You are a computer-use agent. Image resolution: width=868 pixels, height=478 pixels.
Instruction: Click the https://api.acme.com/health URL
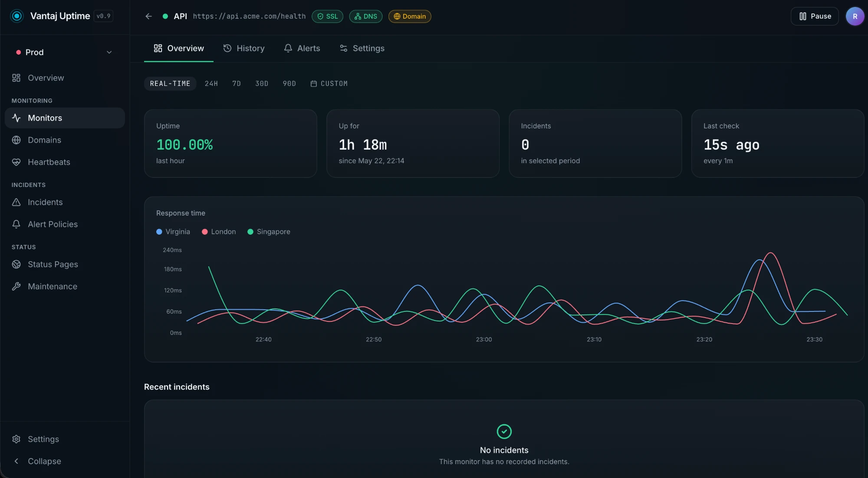coord(249,16)
